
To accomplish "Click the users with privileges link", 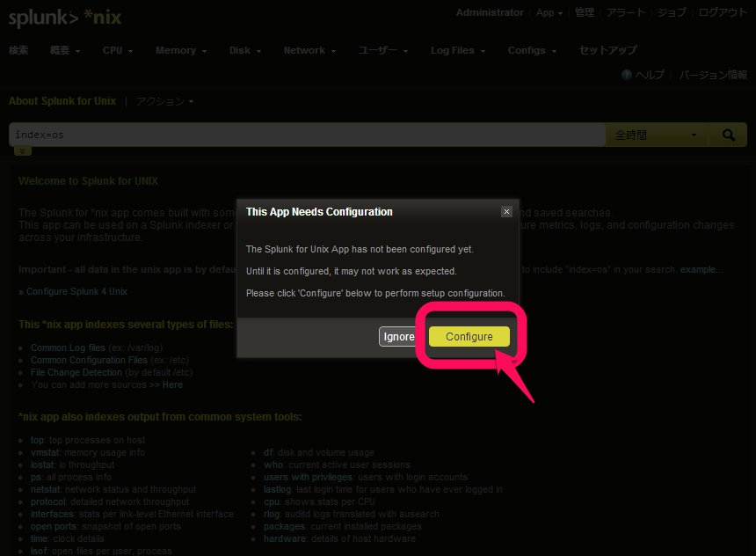I will click(308, 478).
